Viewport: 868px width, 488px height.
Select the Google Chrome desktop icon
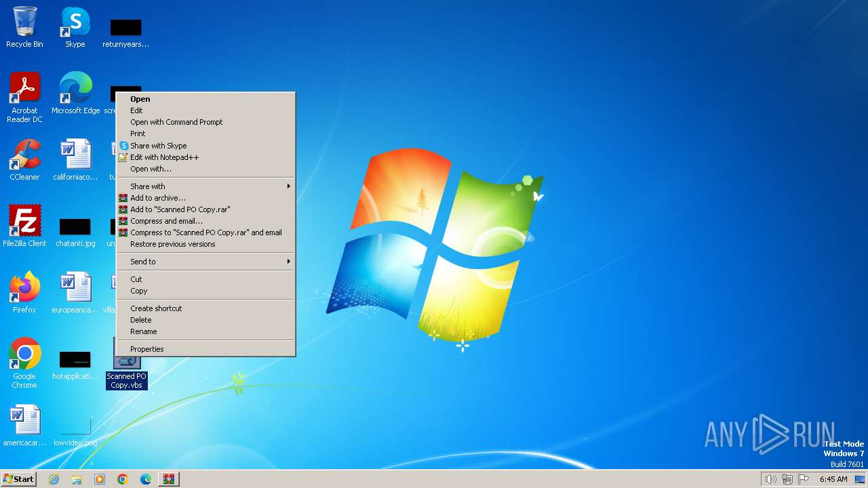click(24, 363)
